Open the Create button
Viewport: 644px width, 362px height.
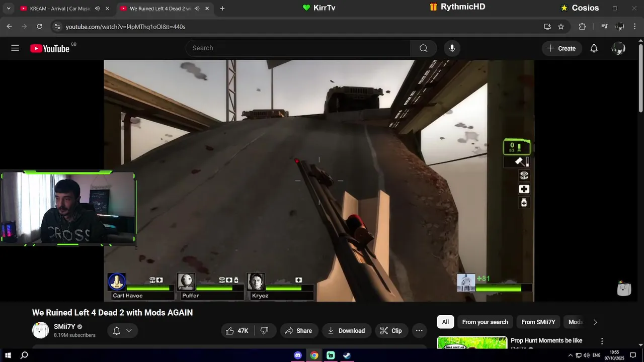pos(561,48)
